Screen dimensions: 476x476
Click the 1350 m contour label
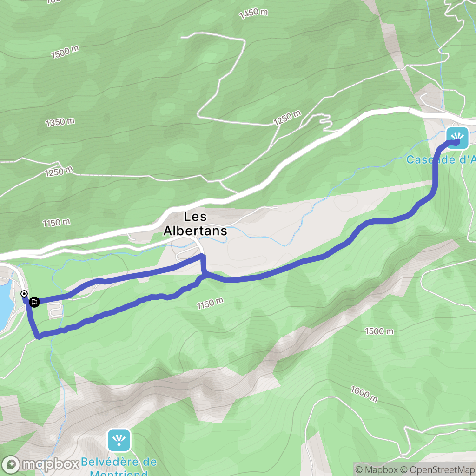[60, 122]
